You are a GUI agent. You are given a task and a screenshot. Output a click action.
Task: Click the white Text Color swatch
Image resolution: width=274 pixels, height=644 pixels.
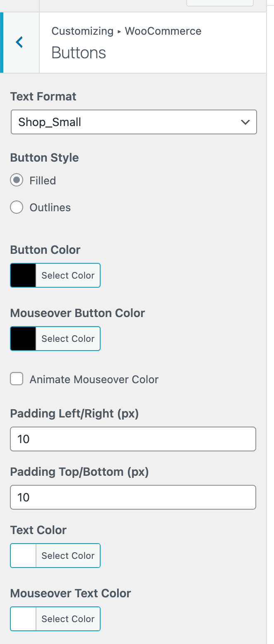tap(24, 556)
